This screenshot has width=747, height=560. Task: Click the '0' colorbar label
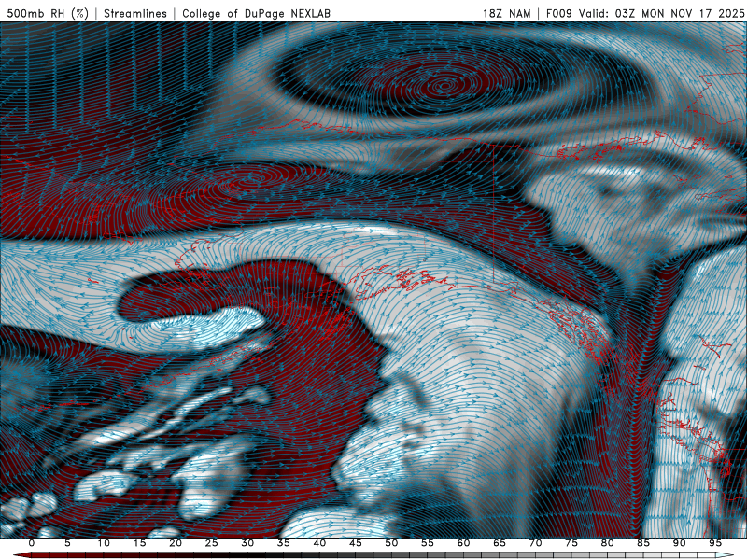[32, 543]
